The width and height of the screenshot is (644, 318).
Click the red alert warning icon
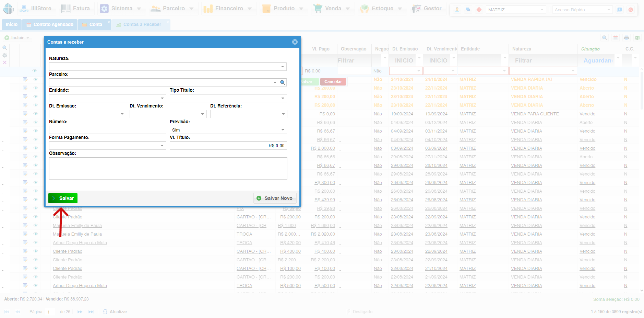click(x=479, y=10)
